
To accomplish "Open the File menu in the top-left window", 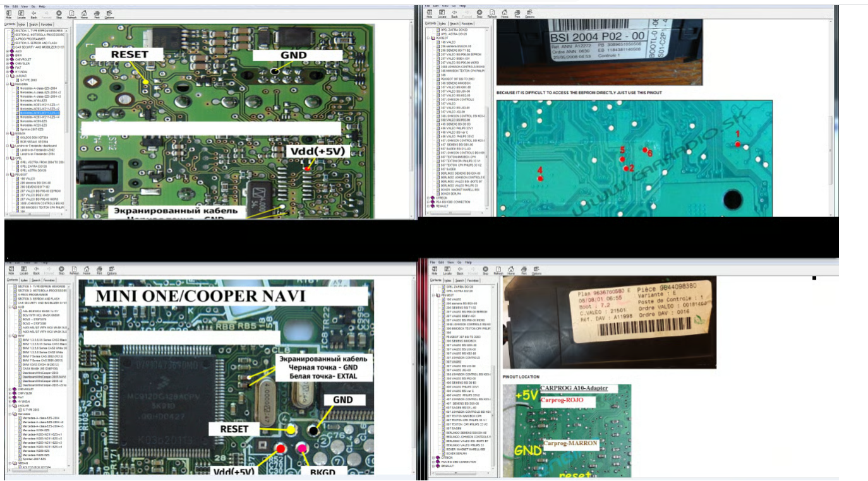I will pos(7,6).
